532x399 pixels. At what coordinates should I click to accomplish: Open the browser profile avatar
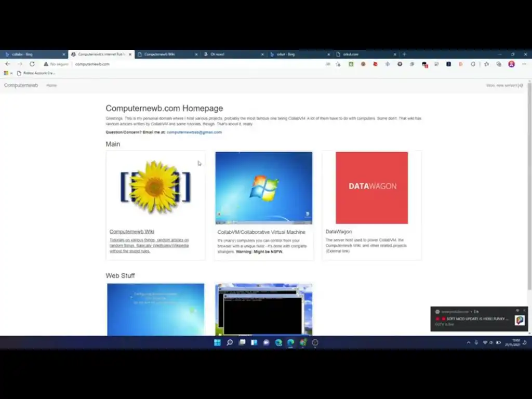(x=511, y=64)
